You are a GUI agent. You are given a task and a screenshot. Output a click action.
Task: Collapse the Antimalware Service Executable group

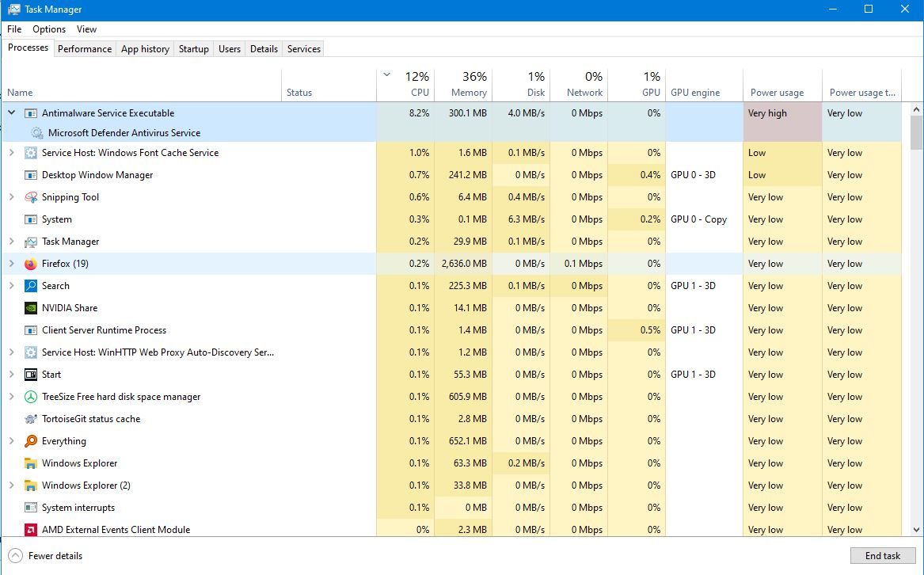11,112
